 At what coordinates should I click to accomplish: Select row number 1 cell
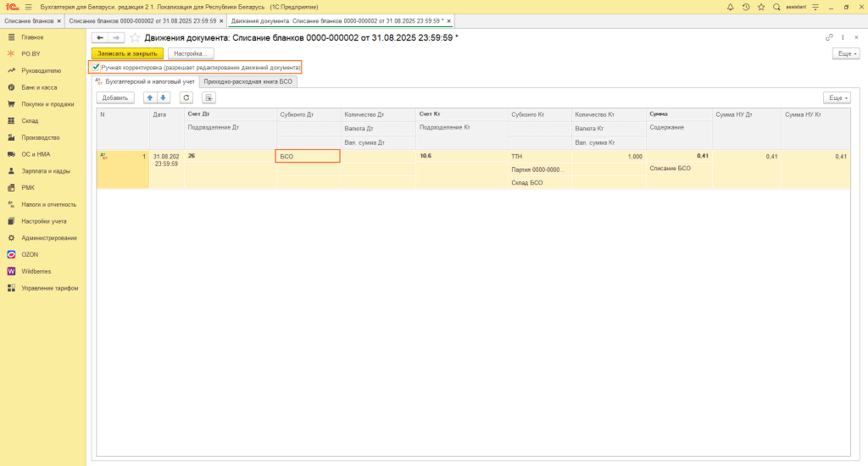pyautogui.click(x=123, y=169)
